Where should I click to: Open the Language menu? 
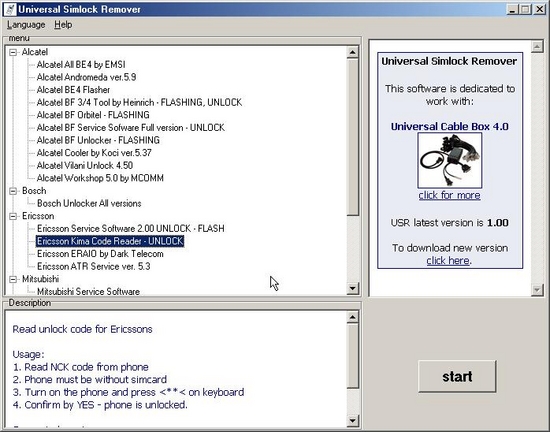pyautogui.click(x=26, y=25)
